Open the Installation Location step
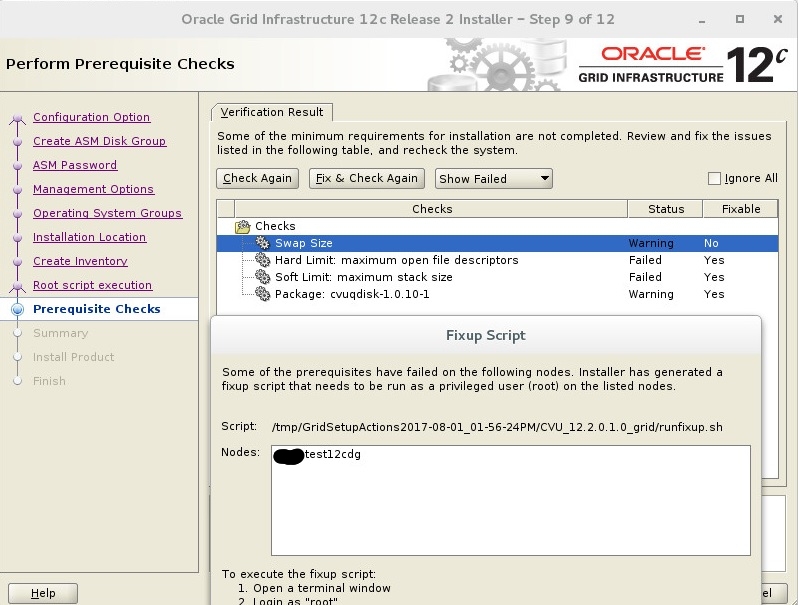The image size is (798, 605). point(90,237)
